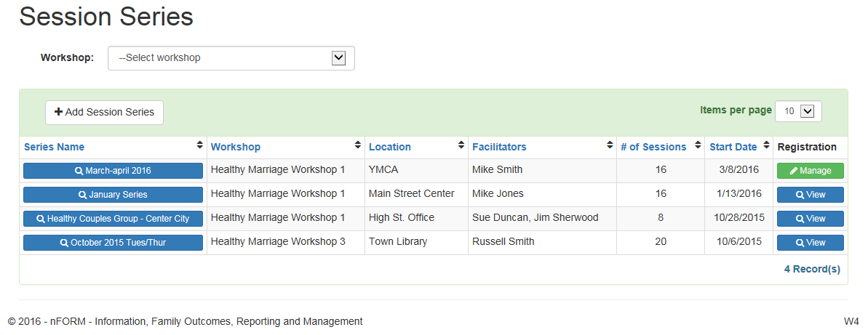
Task: Click View button for Healthy Couples Group row
Action: coord(810,219)
